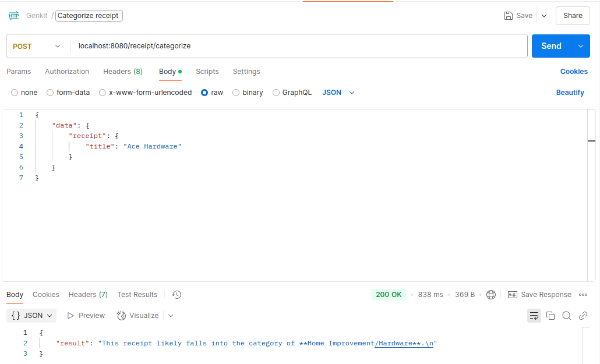Image resolution: width=600 pixels, height=364 pixels.
Task: Open the response more options ellipsis
Action: coord(583,295)
